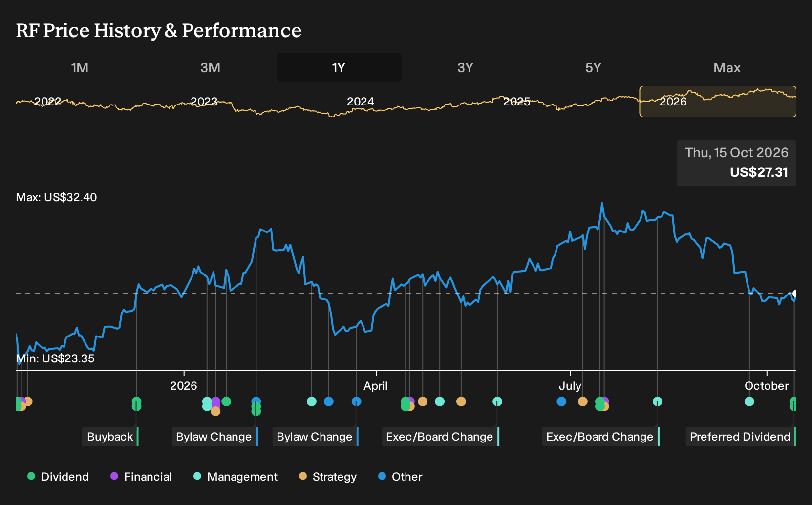The height and width of the screenshot is (505, 812).
Task: Open the Exec/Board Change label left of July
Action: point(440,437)
